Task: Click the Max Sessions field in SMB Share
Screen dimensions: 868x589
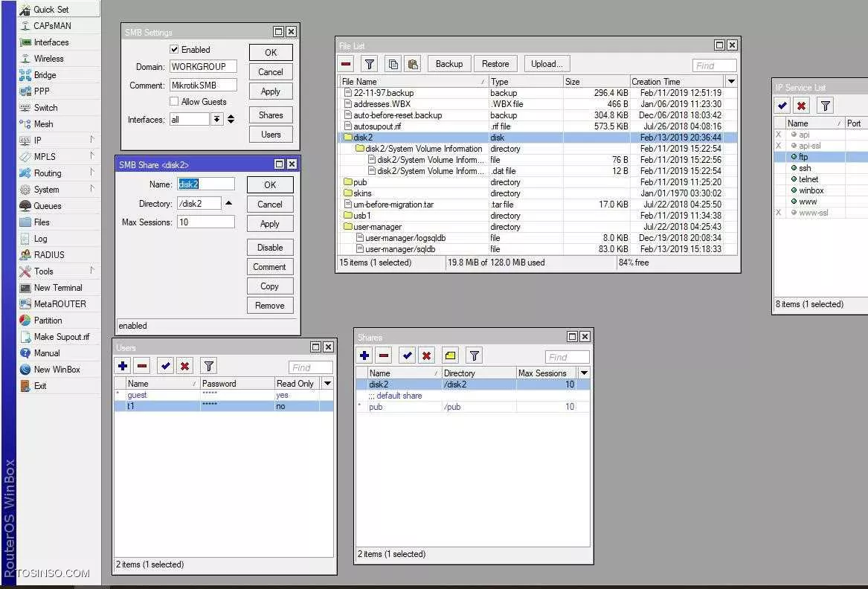Action: [206, 222]
